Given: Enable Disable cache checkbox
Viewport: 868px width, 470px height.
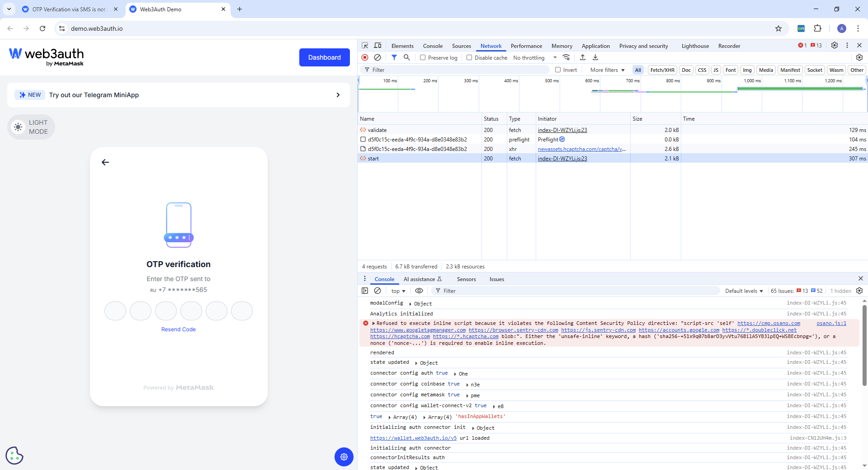Looking at the screenshot, I should tap(469, 57).
